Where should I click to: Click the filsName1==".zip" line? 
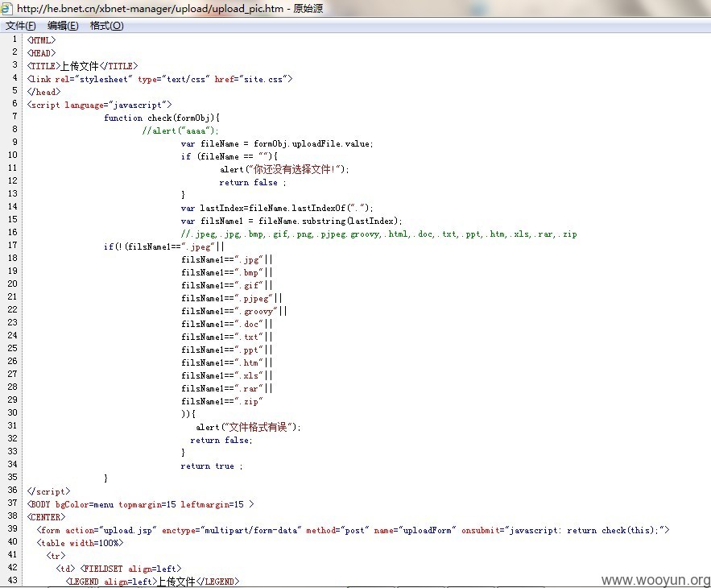click(x=221, y=401)
